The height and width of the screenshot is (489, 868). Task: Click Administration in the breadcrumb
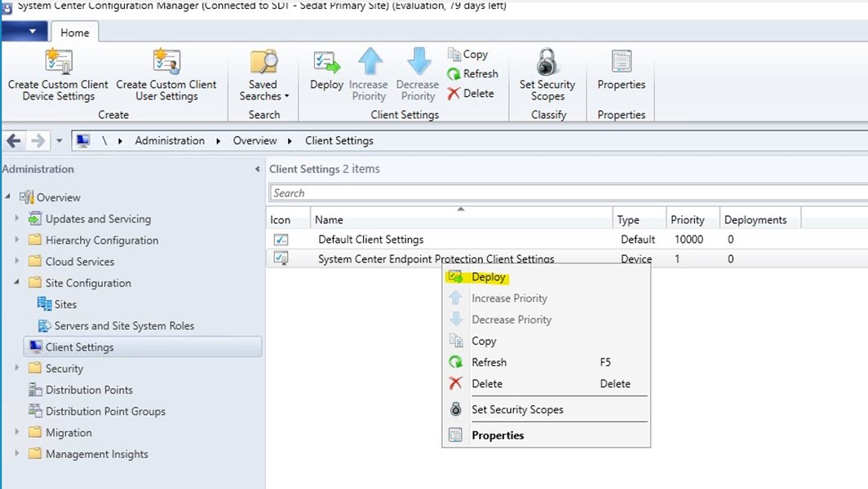coord(170,140)
